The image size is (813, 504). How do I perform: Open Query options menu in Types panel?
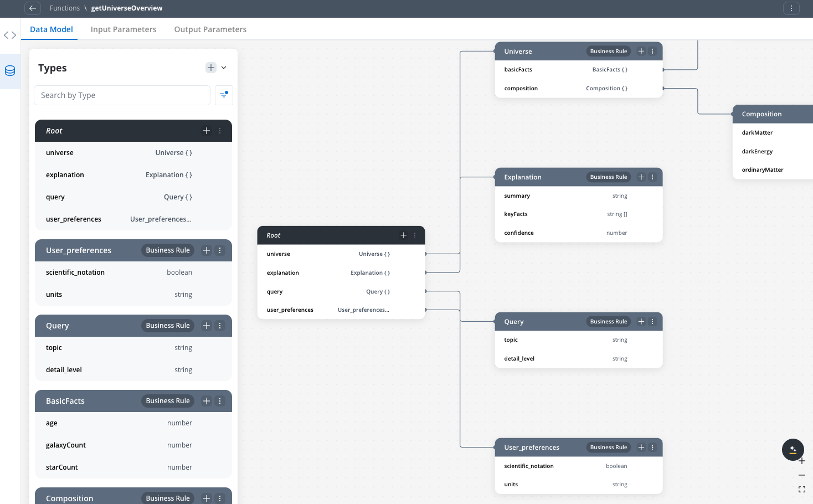point(220,326)
